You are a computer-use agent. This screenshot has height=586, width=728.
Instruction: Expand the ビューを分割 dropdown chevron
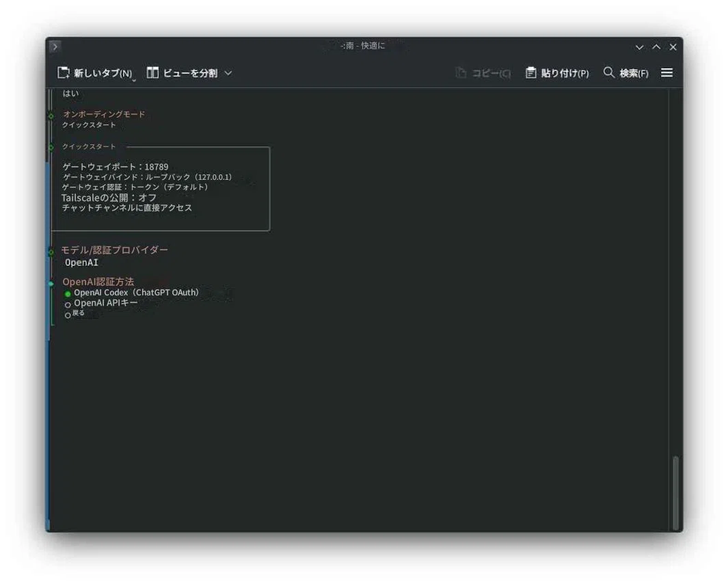(x=228, y=73)
